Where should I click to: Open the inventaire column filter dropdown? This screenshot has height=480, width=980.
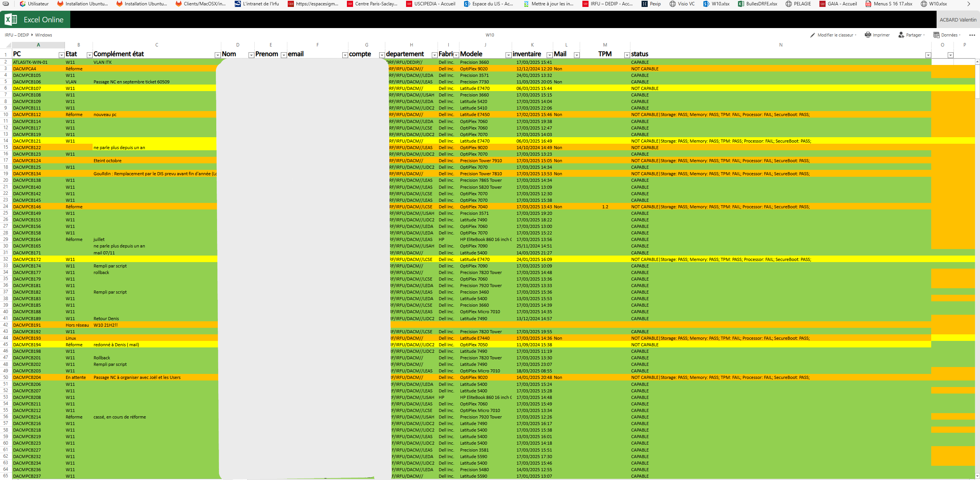click(x=549, y=55)
